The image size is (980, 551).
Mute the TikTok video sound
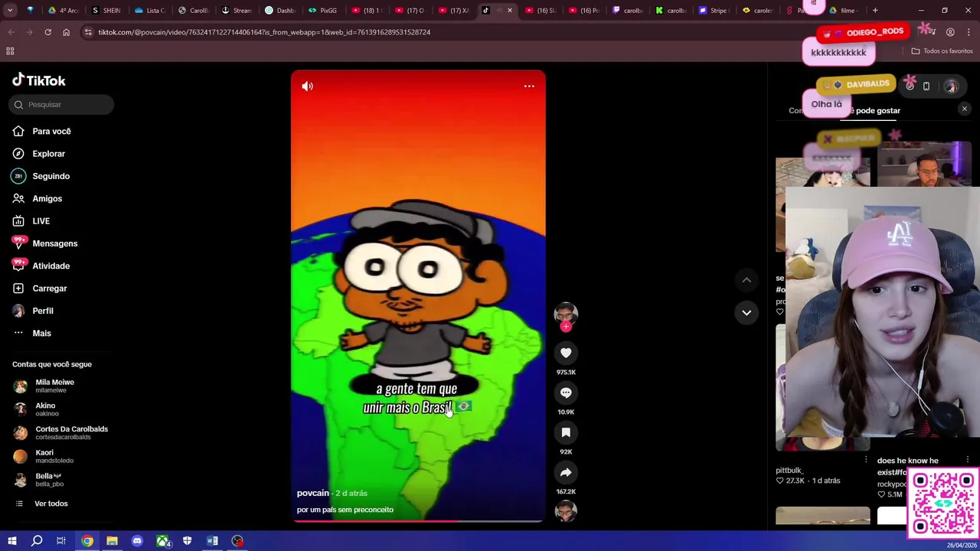[x=307, y=86]
